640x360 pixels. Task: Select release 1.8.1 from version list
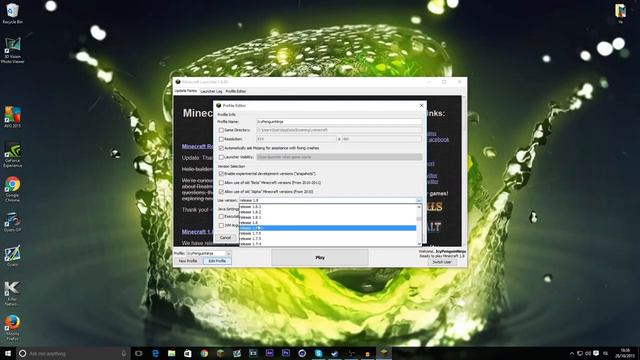[x=328, y=218]
